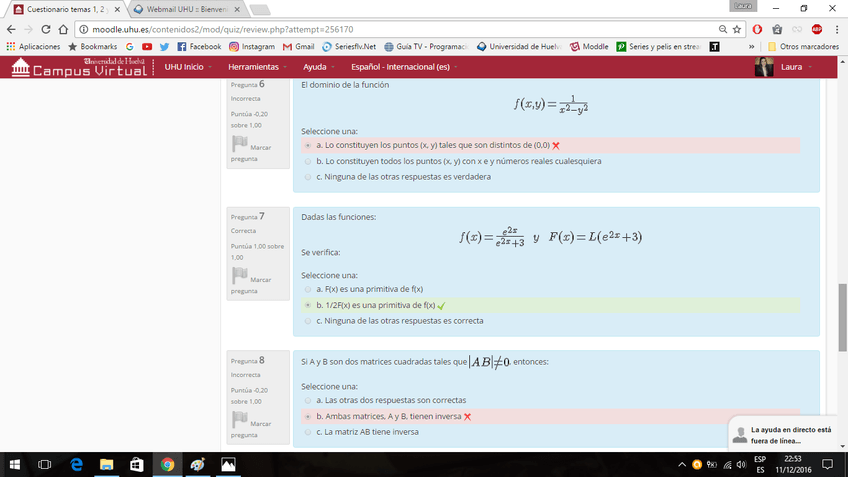Click the Facebook bookmark icon
The height and width of the screenshot is (477, 848).
(182, 46)
